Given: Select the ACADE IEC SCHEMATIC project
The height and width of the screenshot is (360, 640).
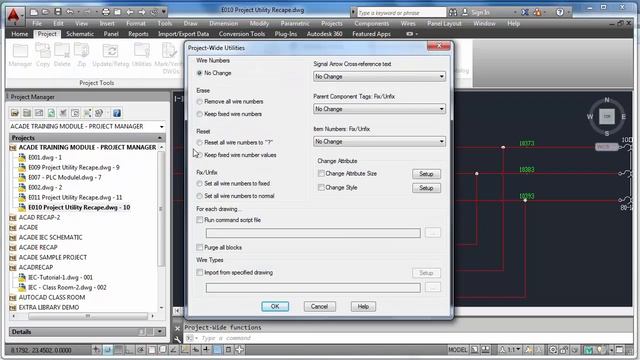Looking at the screenshot, I should pos(50,237).
